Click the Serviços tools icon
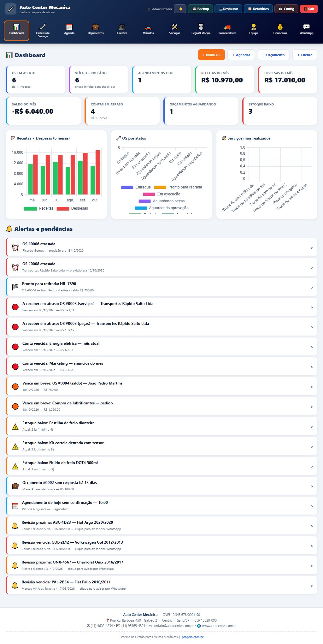The width and height of the screenshot is (323, 644). [174, 27]
